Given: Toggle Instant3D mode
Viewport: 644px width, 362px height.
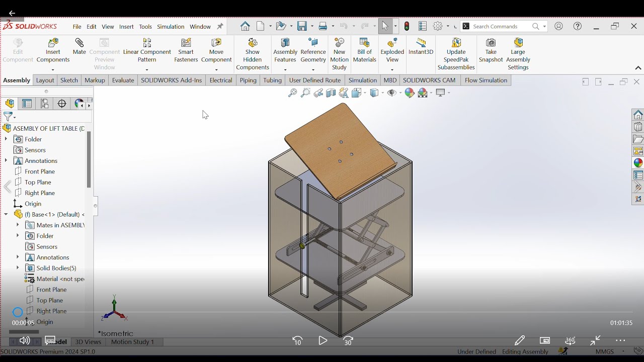Looking at the screenshot, I should point(421,47).
